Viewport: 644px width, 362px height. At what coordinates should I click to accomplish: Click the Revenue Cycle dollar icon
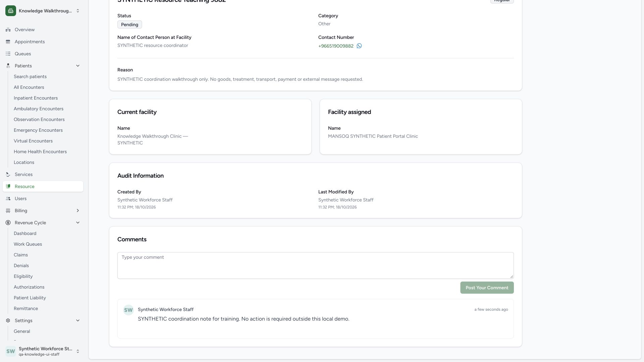[8, 223]
